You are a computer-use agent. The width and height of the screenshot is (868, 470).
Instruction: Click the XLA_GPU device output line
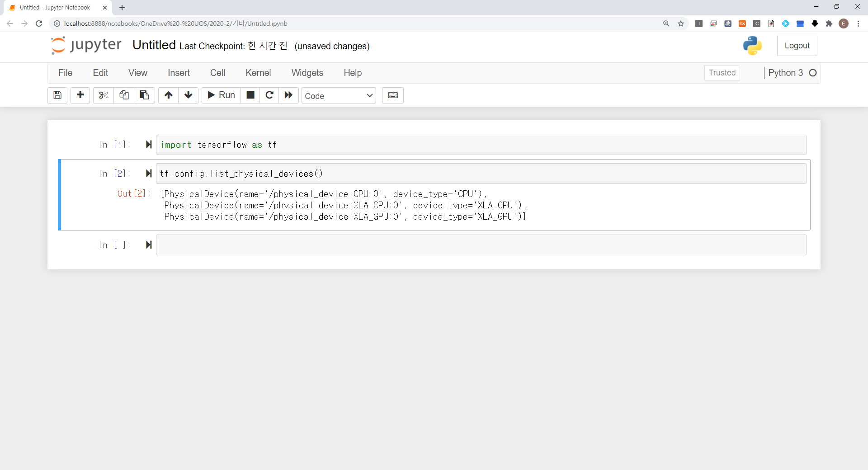tap(345, 216)
